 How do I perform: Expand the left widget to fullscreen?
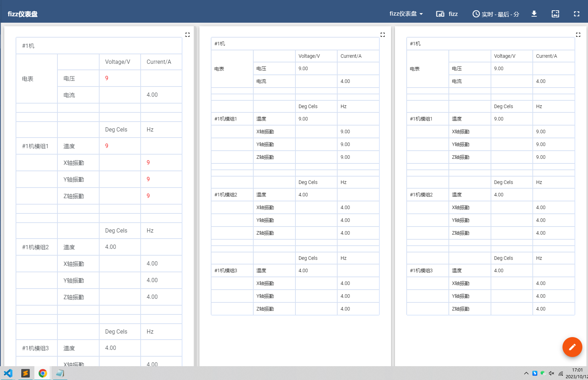click(x=187, y=35)
